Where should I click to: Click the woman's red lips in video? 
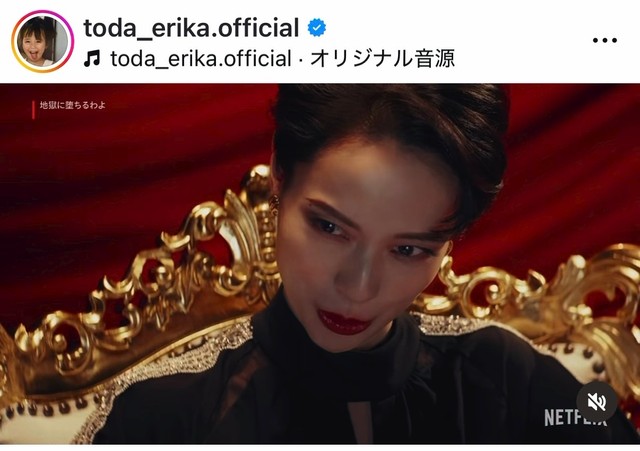pos(344,322)
